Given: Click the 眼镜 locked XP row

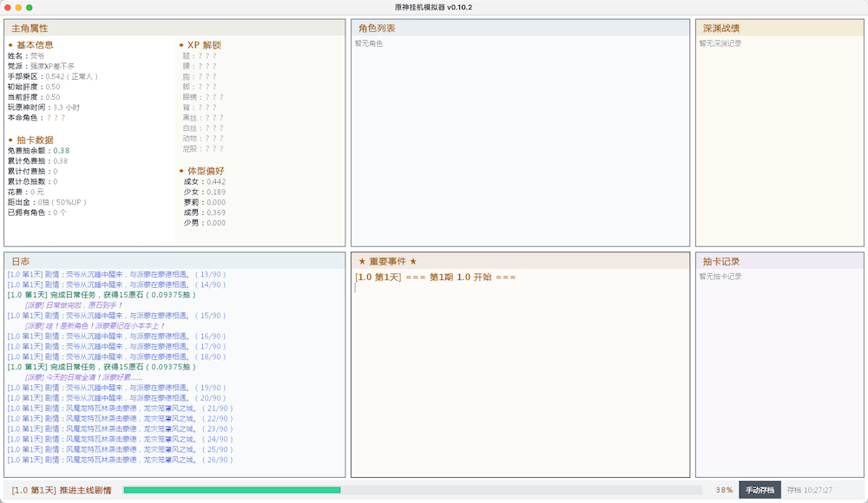Looking at the screenshot, I should (x=203, y=97).
